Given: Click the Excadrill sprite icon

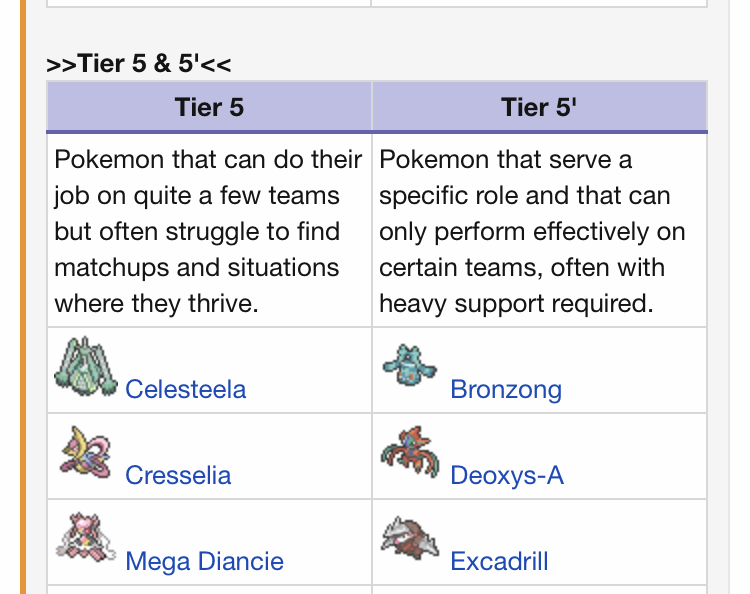Looking at the screenshot, I should coord(409,538).
